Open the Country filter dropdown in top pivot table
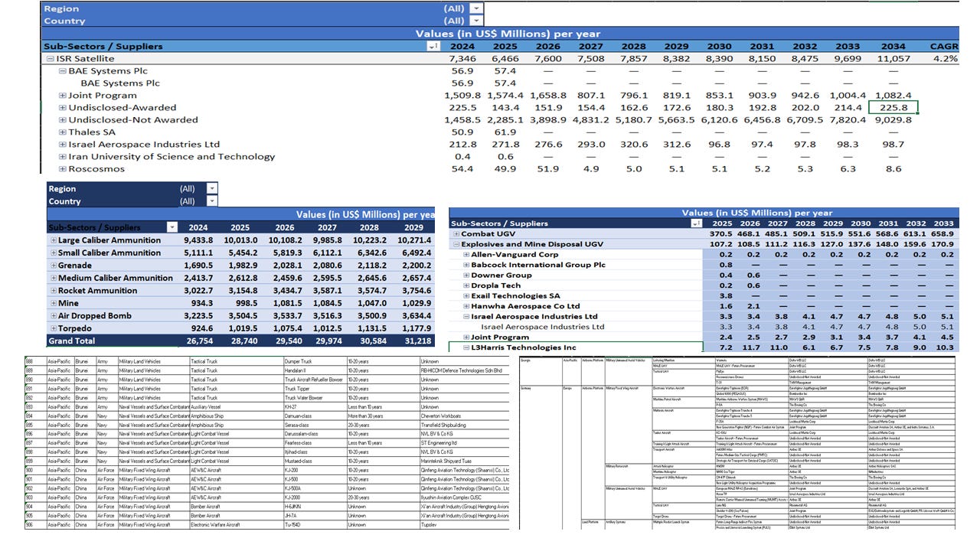This screenshot has height=551, width=980. 477,21
